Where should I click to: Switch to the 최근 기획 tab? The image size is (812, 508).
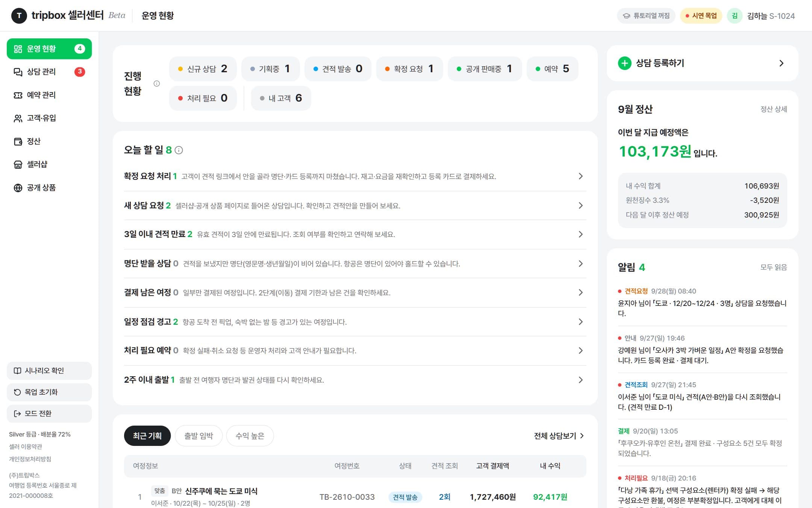coord(147,436)
